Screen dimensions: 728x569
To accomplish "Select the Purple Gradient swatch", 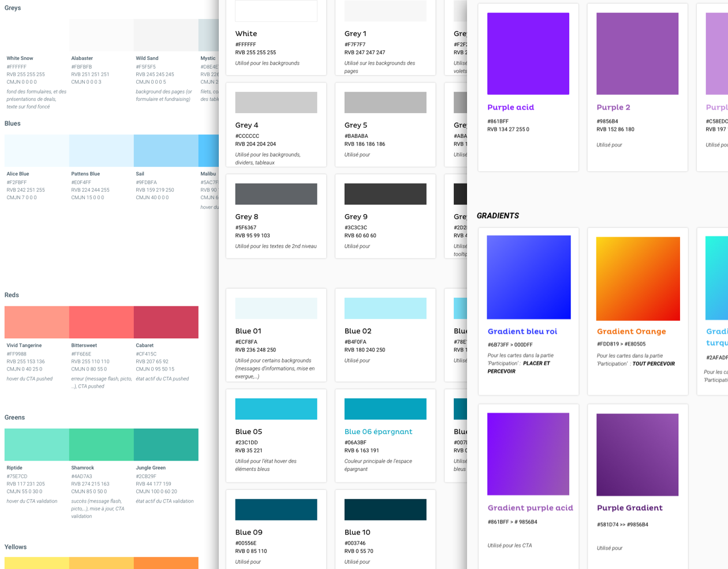I will point(637,454).
